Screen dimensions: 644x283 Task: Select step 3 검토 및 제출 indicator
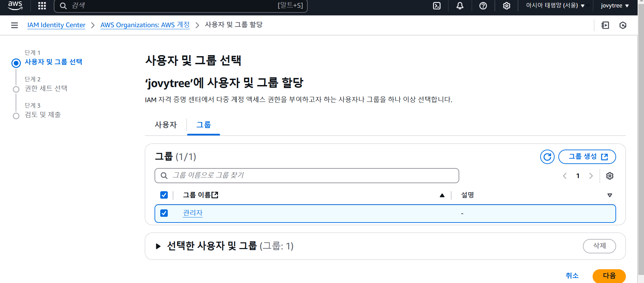(x=16, y=116)
